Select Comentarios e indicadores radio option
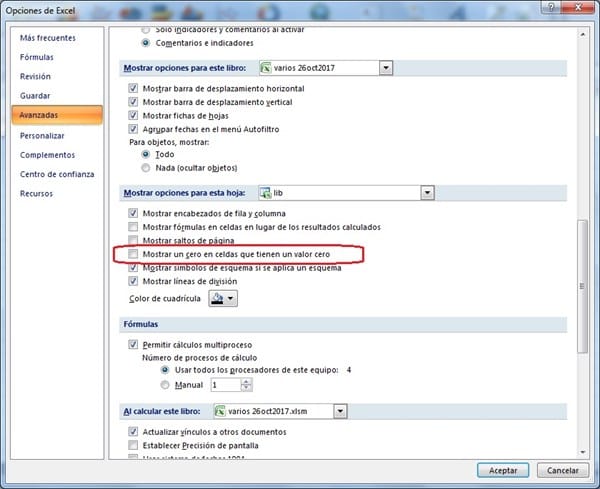 [x=146, y=43]
